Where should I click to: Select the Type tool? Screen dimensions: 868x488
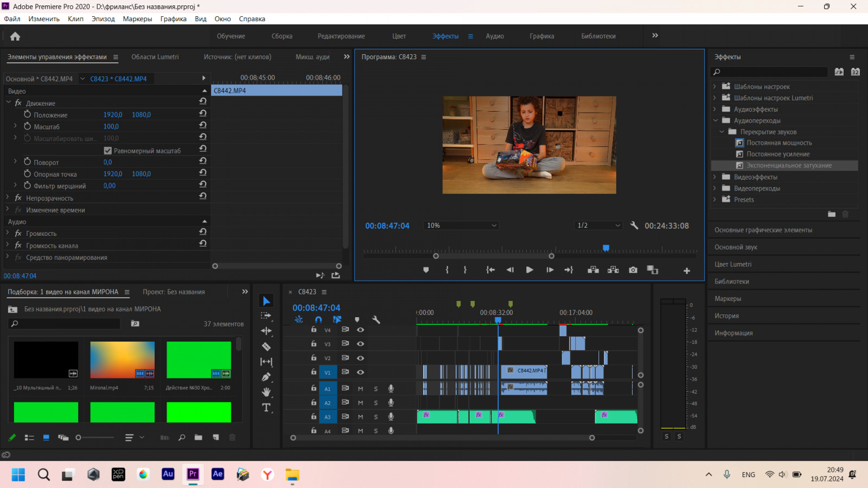(x=266, y=408)
